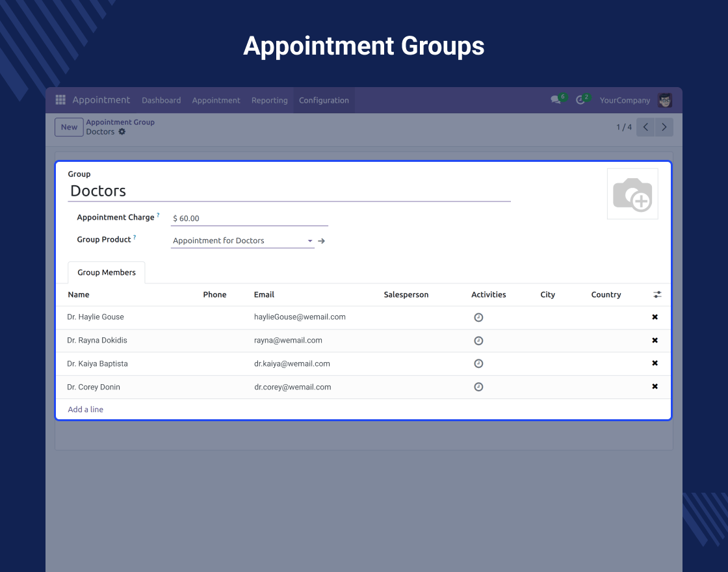The image size is (728, 572).
Task: Select the Group Members tab
Action: pyautogui.click(x=107, y=273)
